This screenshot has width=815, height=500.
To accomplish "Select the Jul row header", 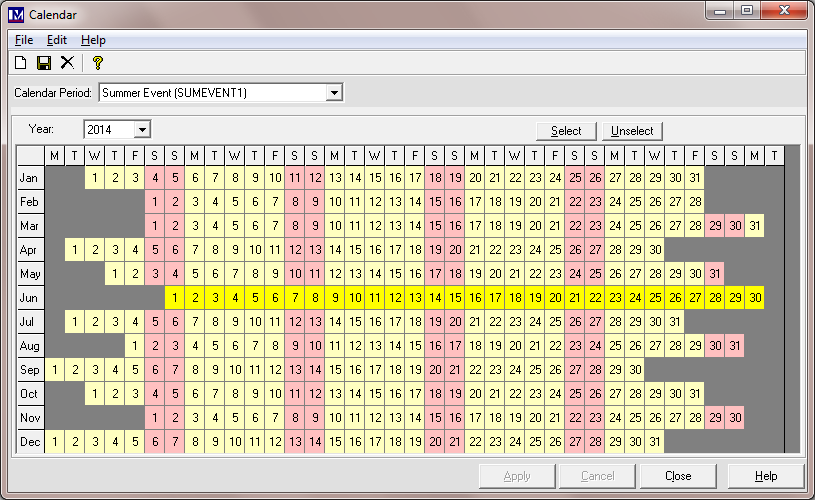I will point(31,322).
